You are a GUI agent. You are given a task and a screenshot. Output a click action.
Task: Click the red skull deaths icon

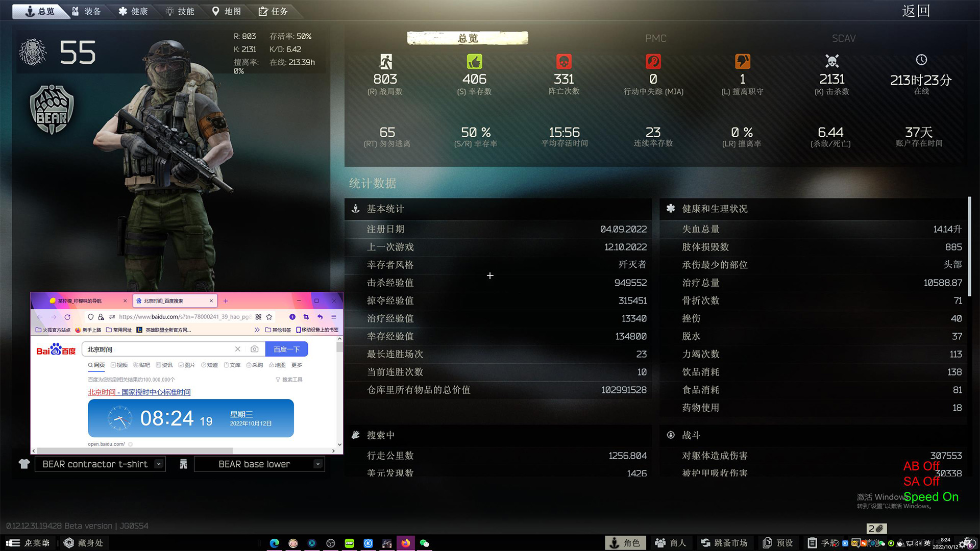563,62
